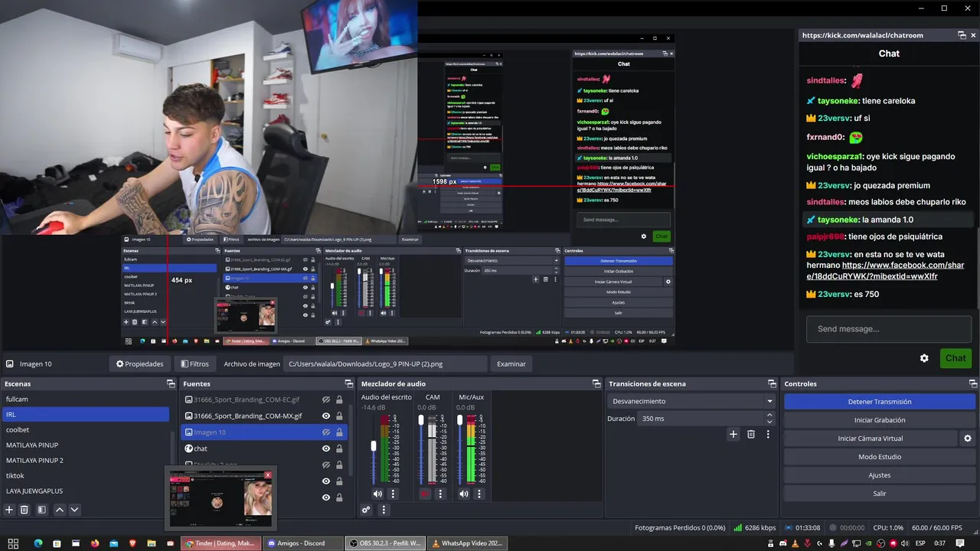Adjust the CAM volume fader
The image size is (980, 551).
pos(421,419)
